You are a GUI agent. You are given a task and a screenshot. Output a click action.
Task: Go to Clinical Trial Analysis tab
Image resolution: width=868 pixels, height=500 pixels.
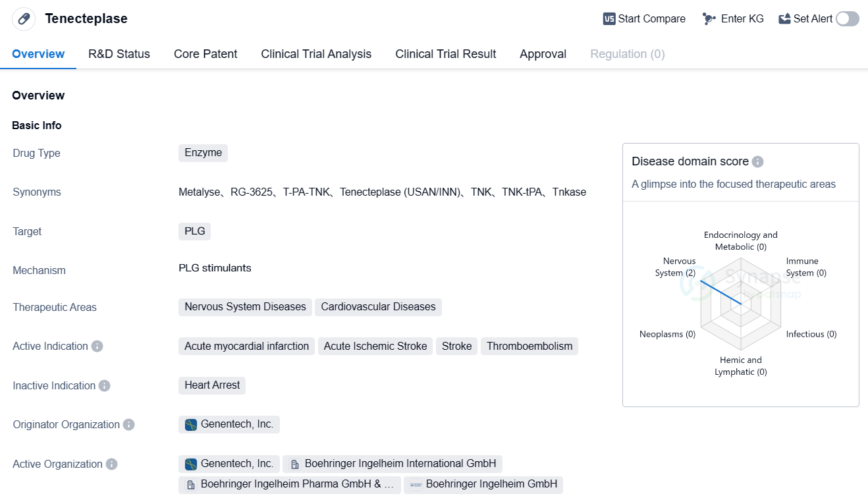(316, 54)
